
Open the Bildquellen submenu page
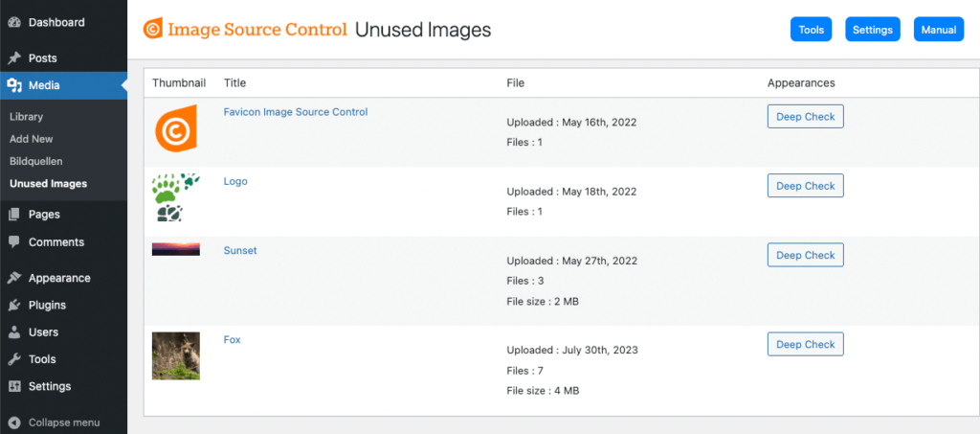pos(36,161)
